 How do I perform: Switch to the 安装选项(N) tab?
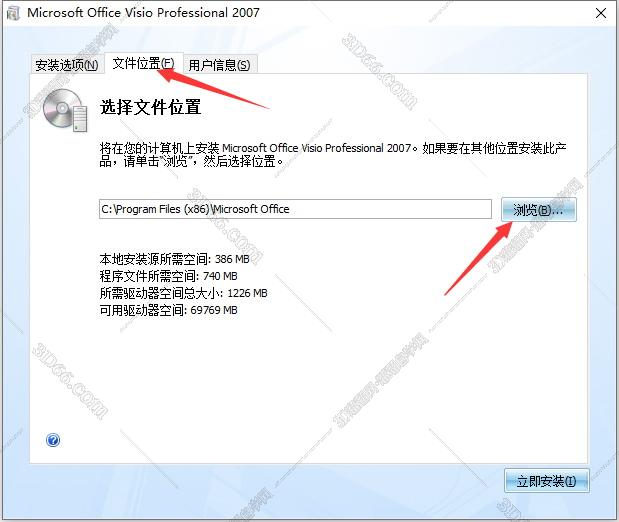[x=67, y=65]
